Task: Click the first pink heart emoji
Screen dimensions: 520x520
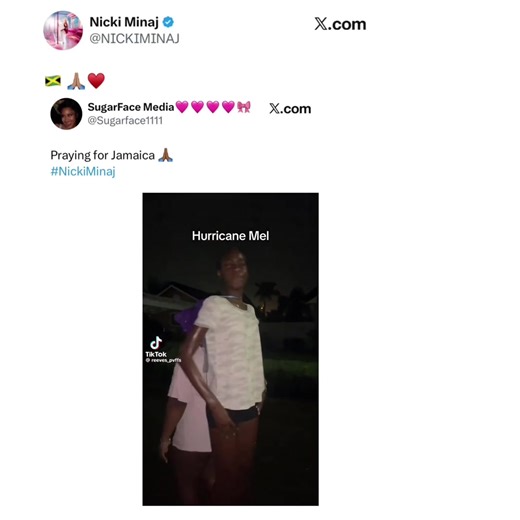Action: (x=182, y=107)
